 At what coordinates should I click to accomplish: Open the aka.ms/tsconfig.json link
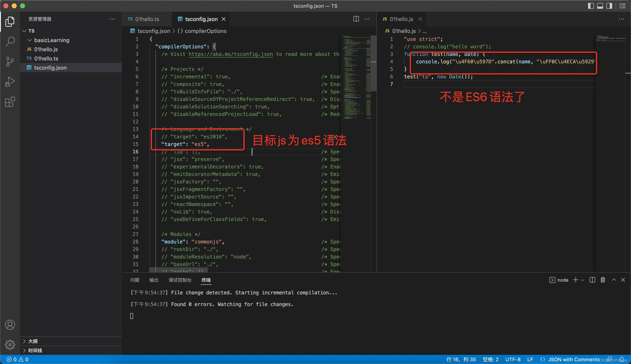pos(230,54)
